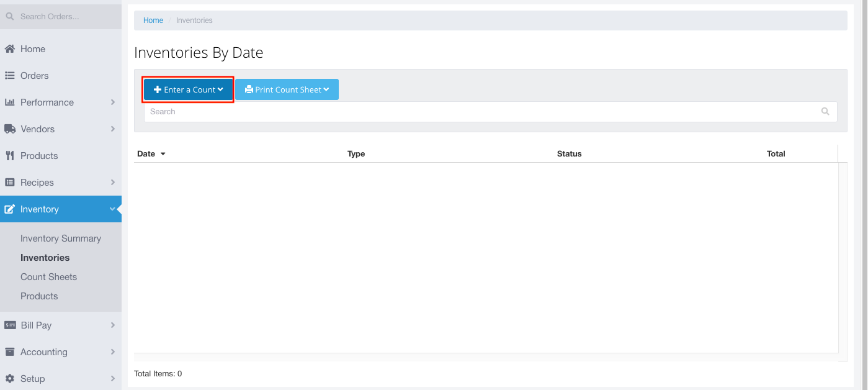Click the Orders list icon
868x390 pixels.
pyautogui.click(x=10, y=76)
